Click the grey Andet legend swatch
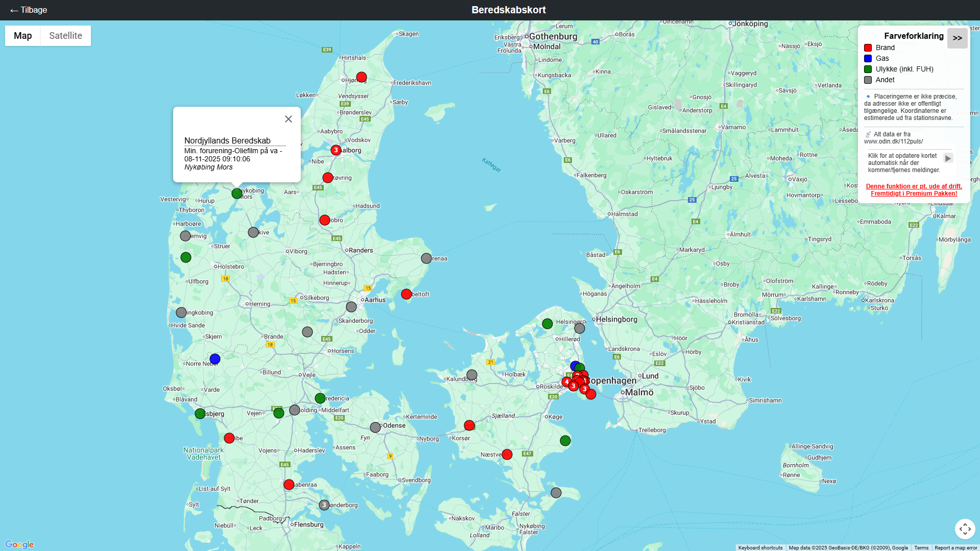 (868, 80)
